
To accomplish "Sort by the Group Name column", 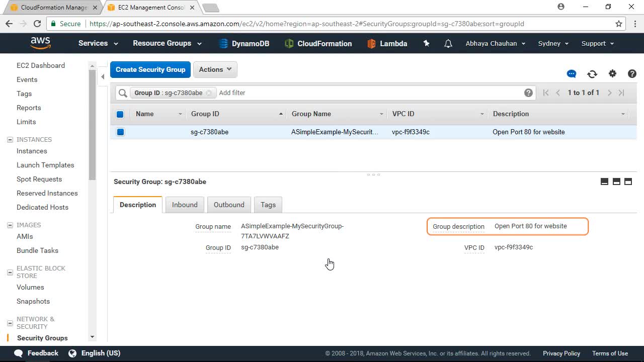I will (x=337, y=114).
